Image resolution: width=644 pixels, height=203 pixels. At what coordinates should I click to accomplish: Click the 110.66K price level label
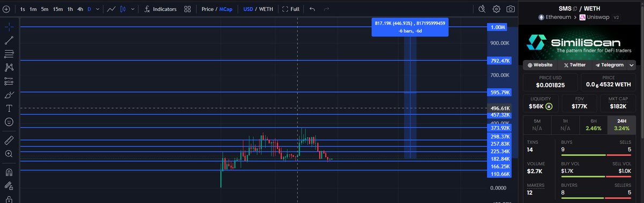pyautogui.click(x=499, y=175)
